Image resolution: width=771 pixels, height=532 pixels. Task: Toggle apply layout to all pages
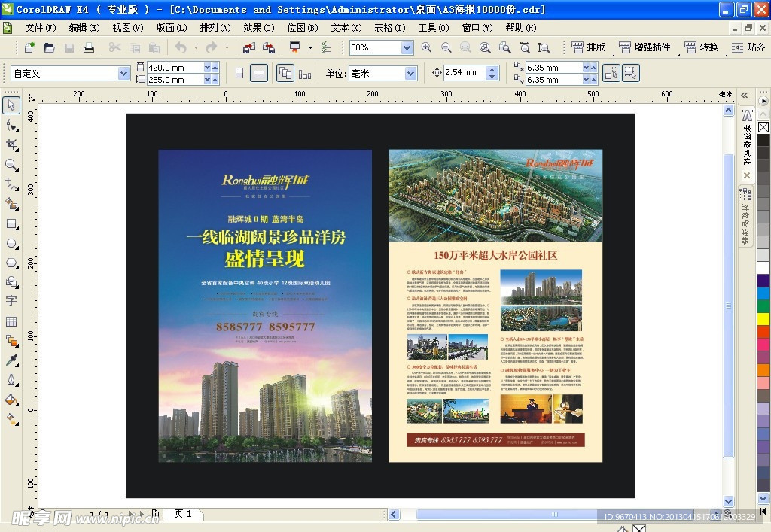(285, 73)
